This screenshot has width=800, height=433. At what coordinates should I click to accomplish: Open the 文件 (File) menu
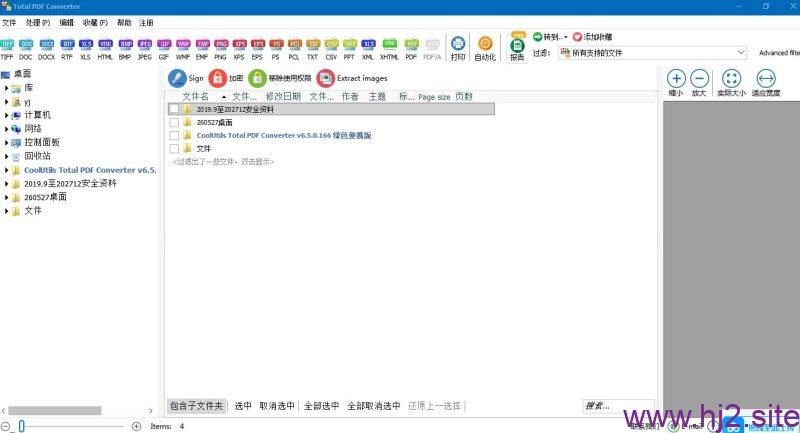click(9, 22)
